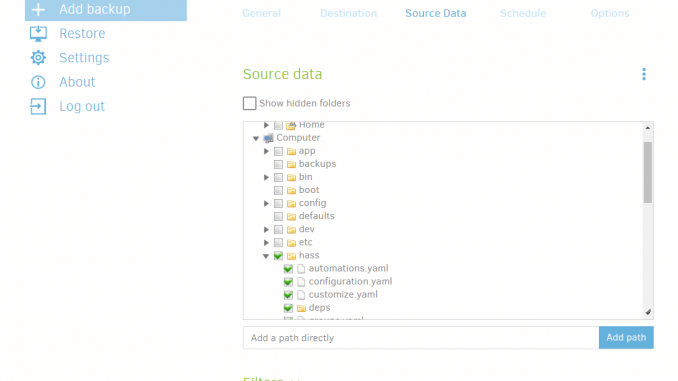This screenshot has height=381, width=678.
Task: Click the Add path button
Action: pos(626,337)
